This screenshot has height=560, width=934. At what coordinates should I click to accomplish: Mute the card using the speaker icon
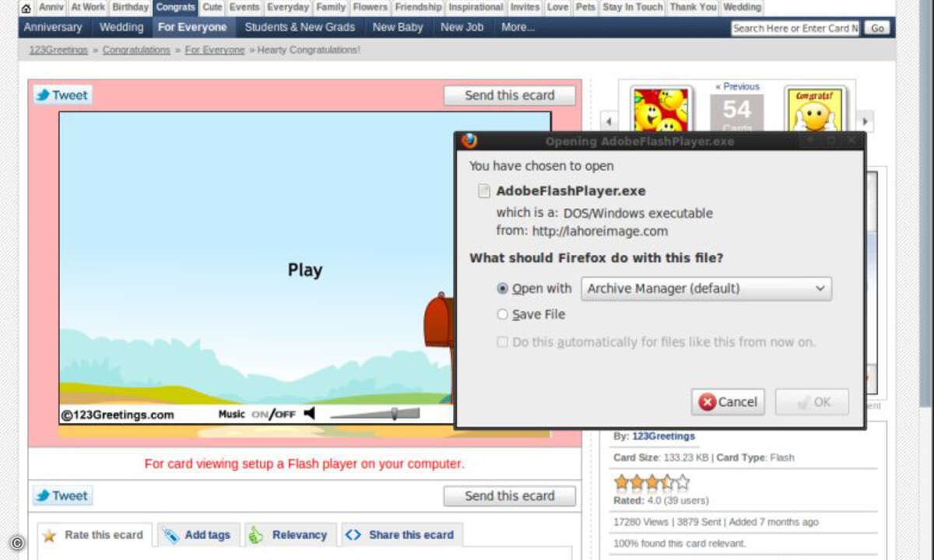[x=310, y=414]
